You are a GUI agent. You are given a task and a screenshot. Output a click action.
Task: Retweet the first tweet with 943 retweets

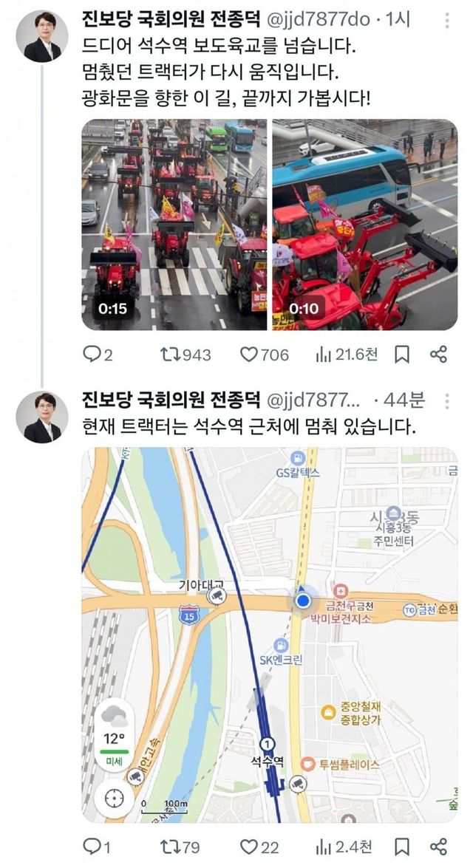[186, 355]
